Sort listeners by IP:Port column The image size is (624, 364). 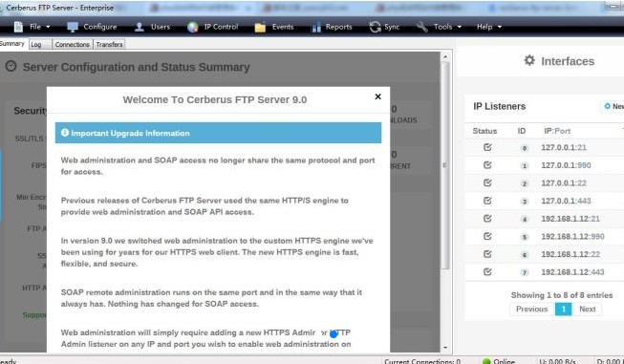pyautogui.click(x=557, y=131)
